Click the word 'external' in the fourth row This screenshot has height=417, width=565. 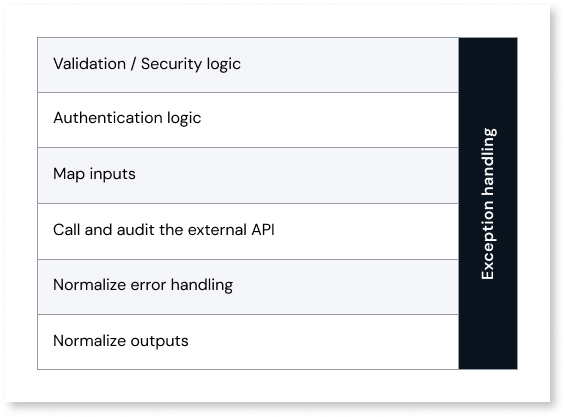coord(217,230)
